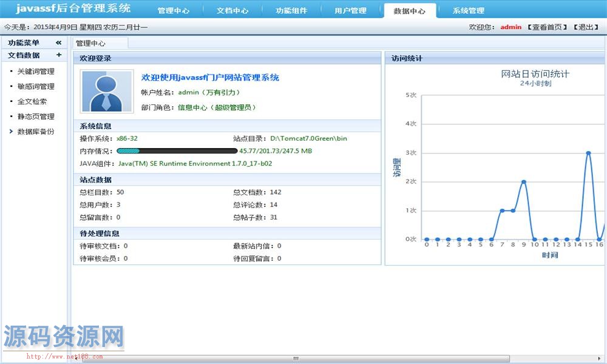Click the memory usage progress bar
607x364 pixels.
pyautogui.click(x=176, y=150)
